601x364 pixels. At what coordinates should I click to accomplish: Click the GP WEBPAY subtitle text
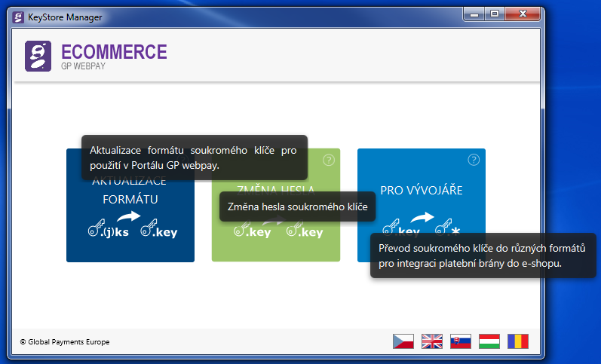pos(83,66)
